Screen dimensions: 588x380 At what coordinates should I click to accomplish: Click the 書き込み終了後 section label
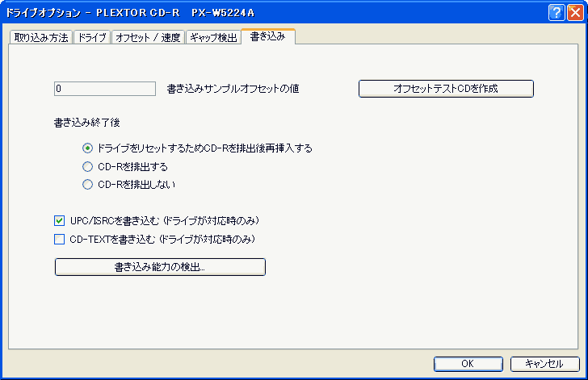(87, 123)
